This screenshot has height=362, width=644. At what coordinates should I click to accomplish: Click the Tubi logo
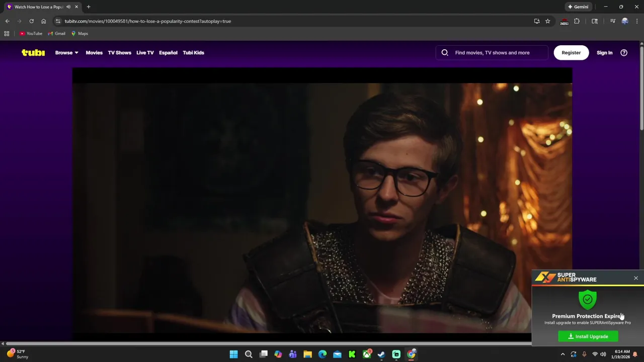pos(33,52)
